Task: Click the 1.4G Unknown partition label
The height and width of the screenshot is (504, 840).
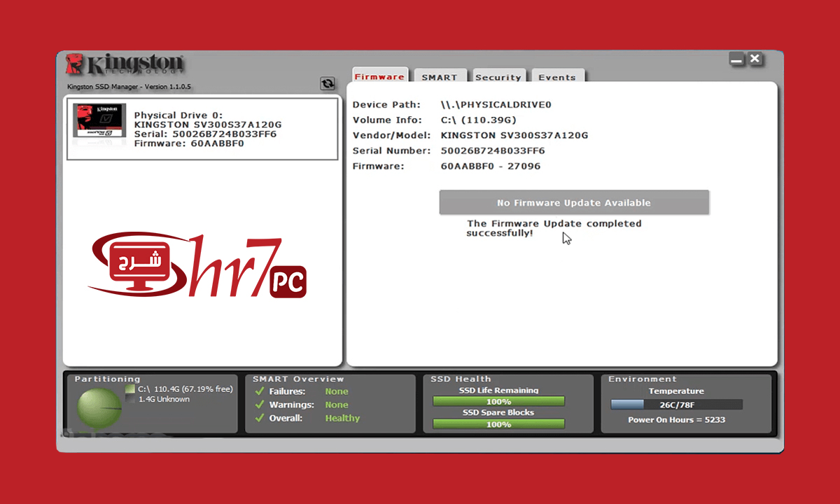Action: 164,399
